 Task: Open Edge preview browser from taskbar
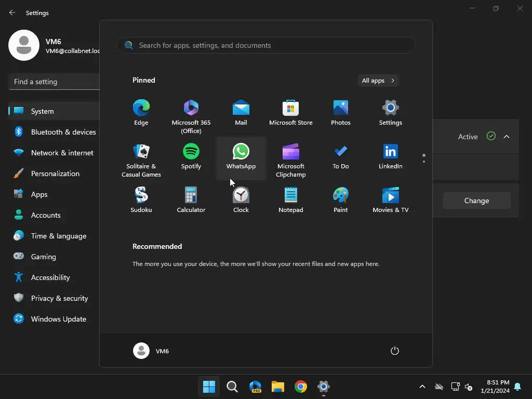(x=255, y=387)
